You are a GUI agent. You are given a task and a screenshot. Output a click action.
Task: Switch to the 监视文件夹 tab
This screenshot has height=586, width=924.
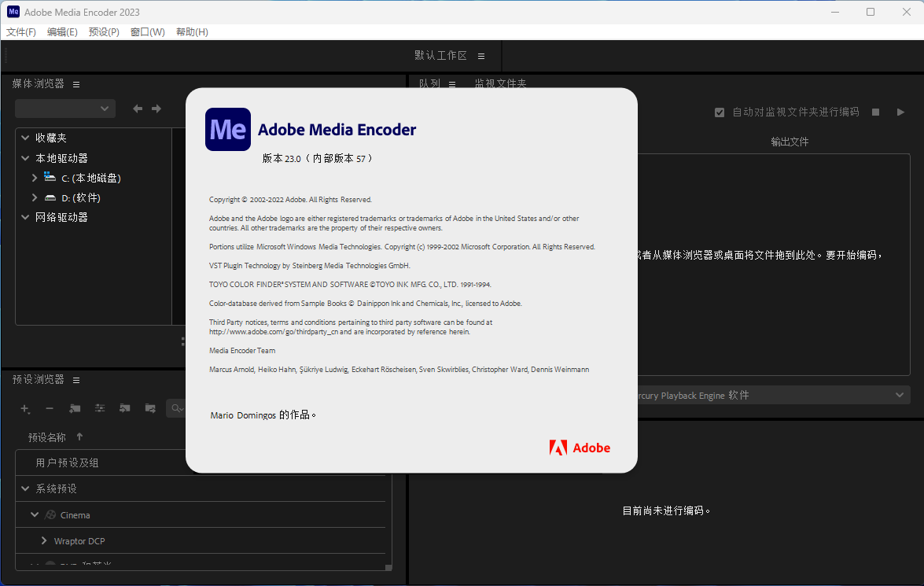click(x=501, y=83)
